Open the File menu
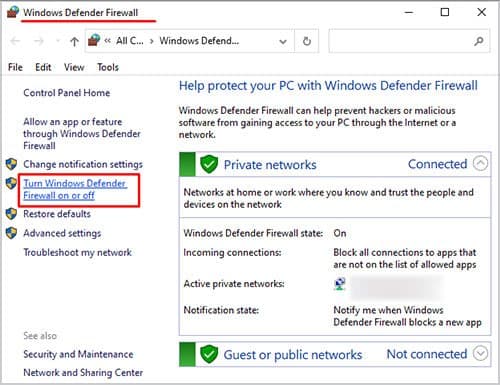Viewport: 500px width, 385px height. 15,67
